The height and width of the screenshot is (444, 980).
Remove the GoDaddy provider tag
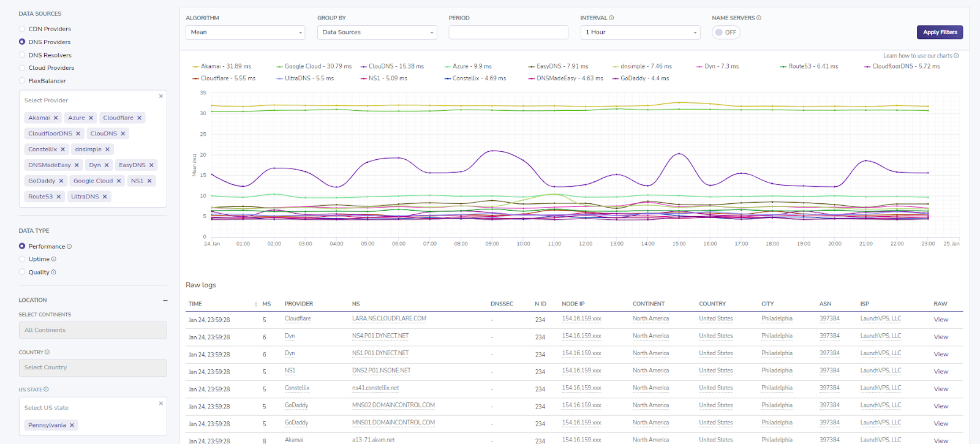[61, 181]
